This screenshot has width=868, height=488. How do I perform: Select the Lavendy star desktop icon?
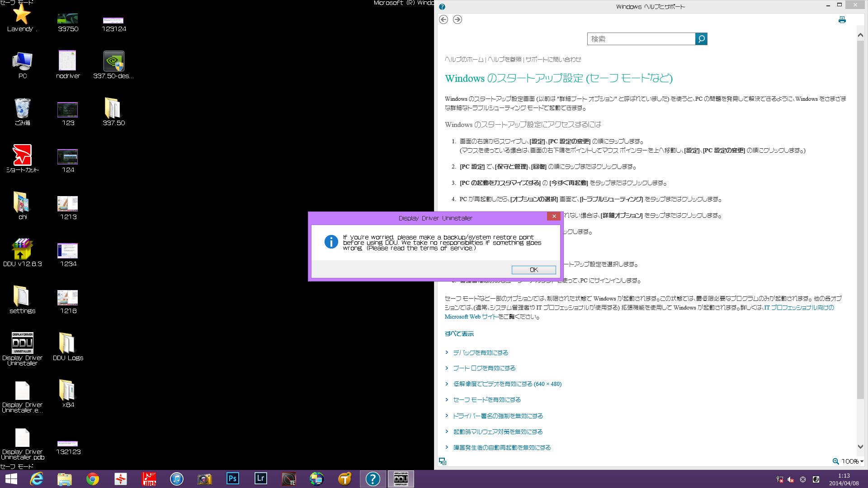tap(22, 18)
